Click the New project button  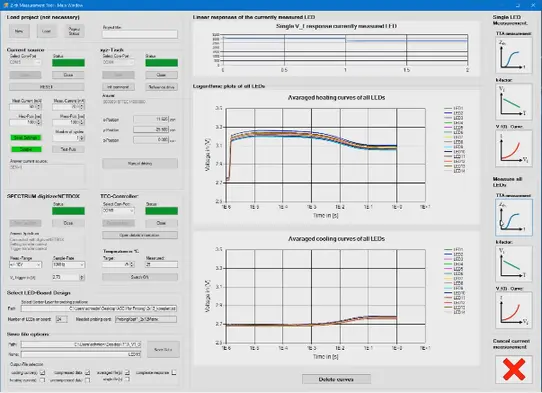(x=19, y=31)
